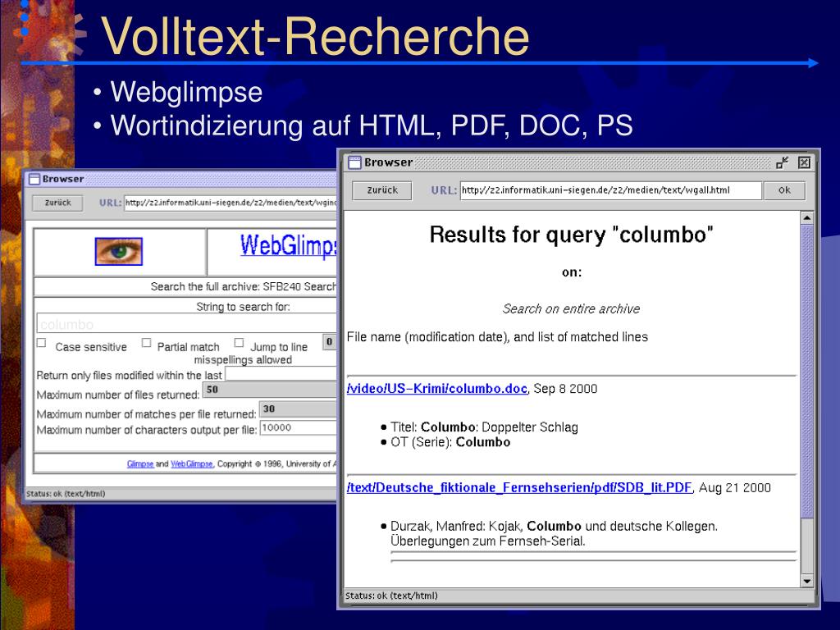Click the characters output field showing 10000
This screenshot has width=840, height=630.
tap(299, 427)
